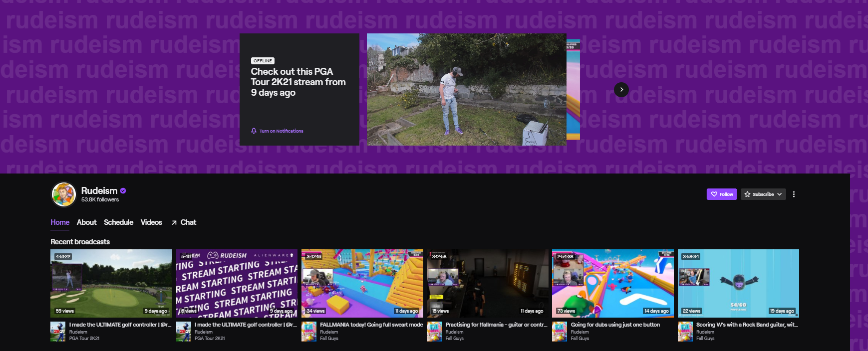Open the 3:42:16 Fall Guys broadcast thumbnail

362,283
